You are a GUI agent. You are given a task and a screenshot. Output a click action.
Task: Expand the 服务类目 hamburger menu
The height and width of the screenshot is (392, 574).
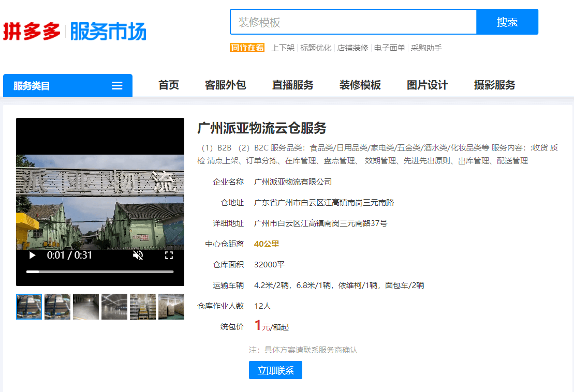coord(117,86)
